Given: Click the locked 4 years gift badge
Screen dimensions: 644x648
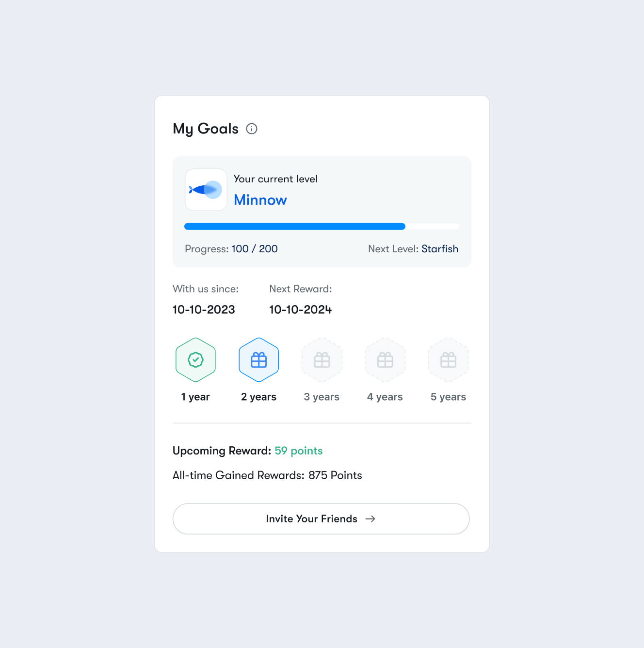Looking at the screenshot, I should coord(385,360).
